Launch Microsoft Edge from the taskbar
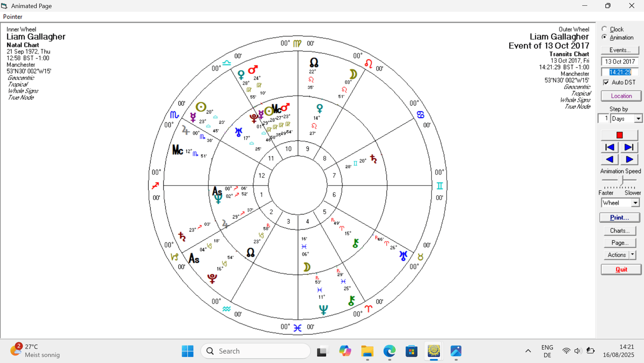The image size is (644, 363). [x=389, y=351]
